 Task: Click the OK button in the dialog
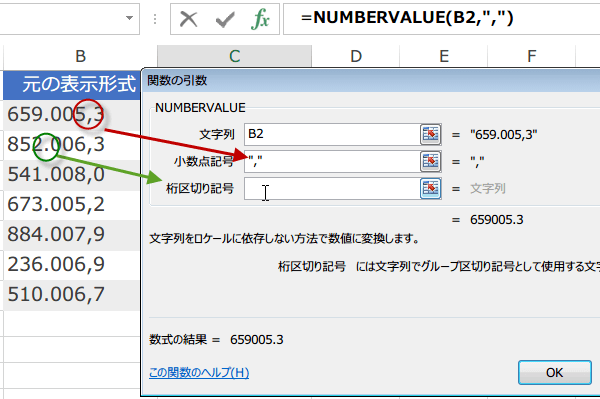click(554, 372)
